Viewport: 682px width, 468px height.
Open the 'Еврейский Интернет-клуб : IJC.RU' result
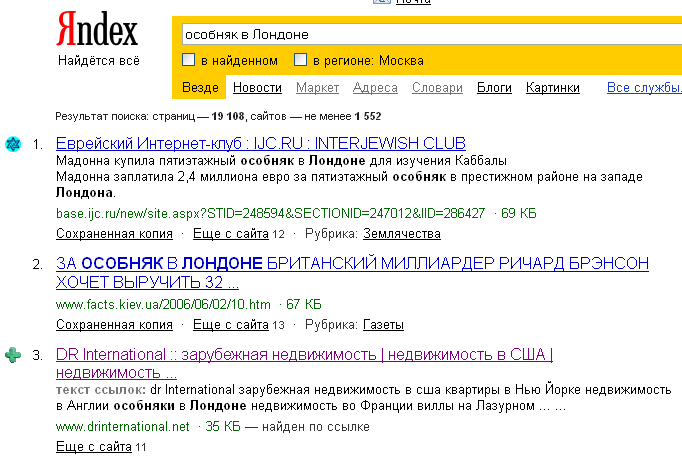coord(261,143)
